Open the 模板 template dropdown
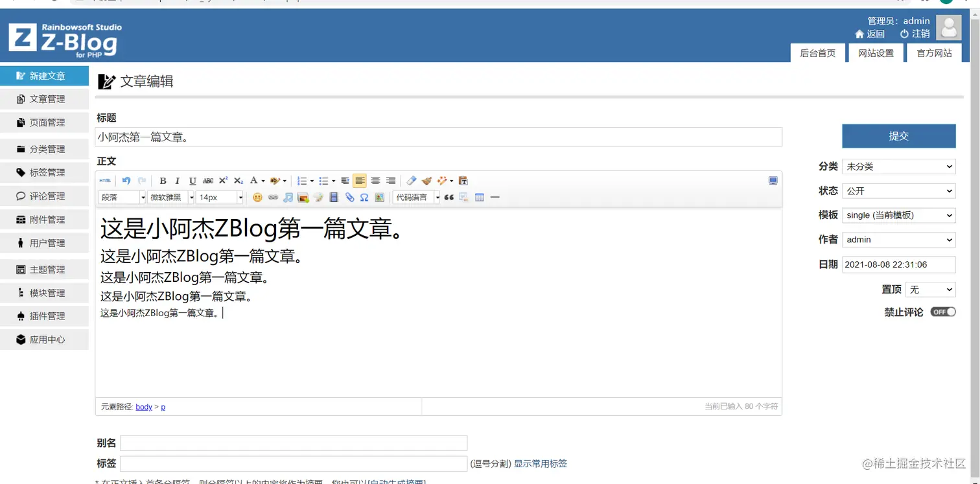 pos(898,215)
